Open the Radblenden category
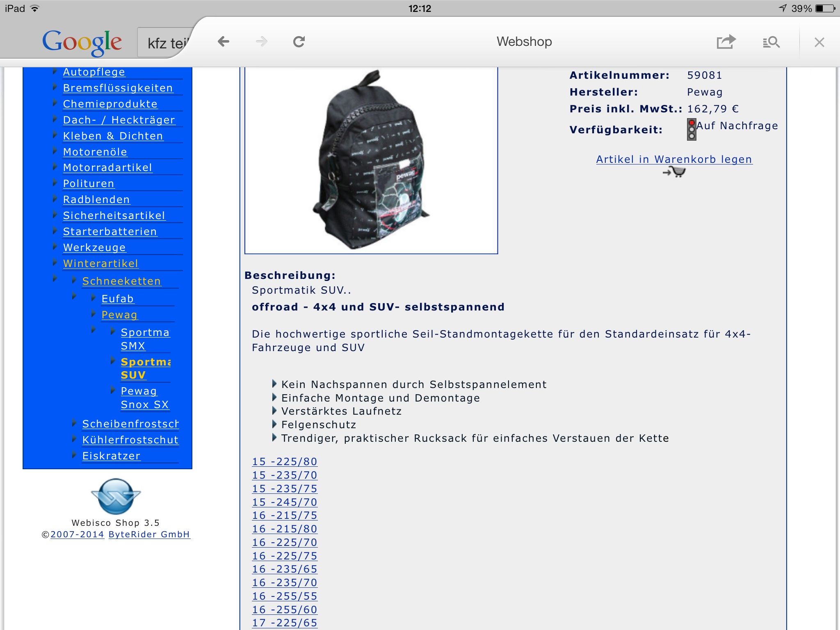The width and height of the screenshot is (840, 630). (x=96, y=199)
